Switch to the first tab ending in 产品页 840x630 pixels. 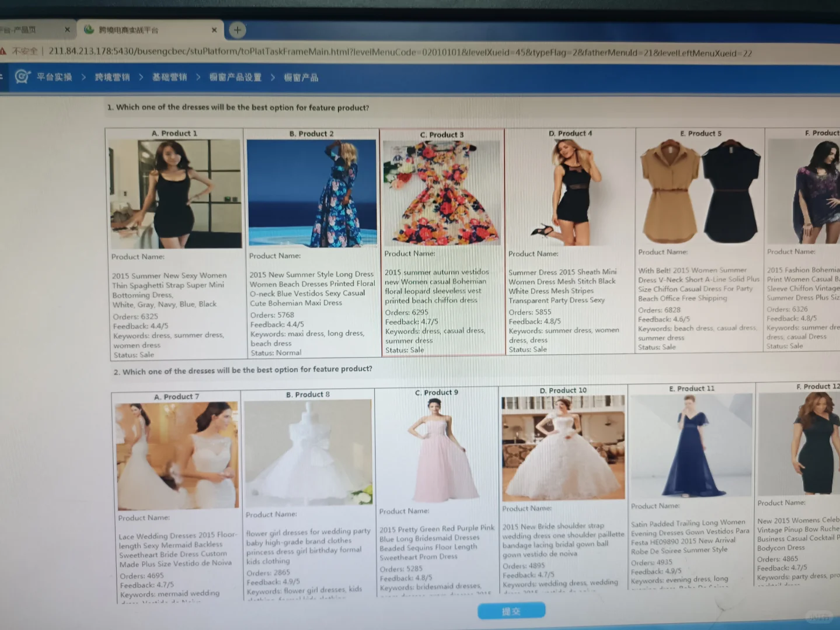point(36,29)
